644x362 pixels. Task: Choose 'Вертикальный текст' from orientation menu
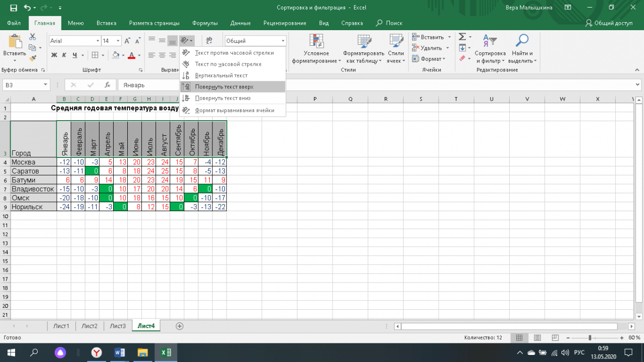click(221, 75)
